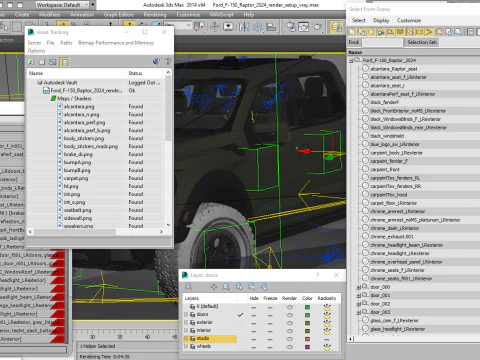Select Table View icon in Asset Tracking
Viewport: 480px width, 360px height.
pyautogui.click(x=65, y=62)
